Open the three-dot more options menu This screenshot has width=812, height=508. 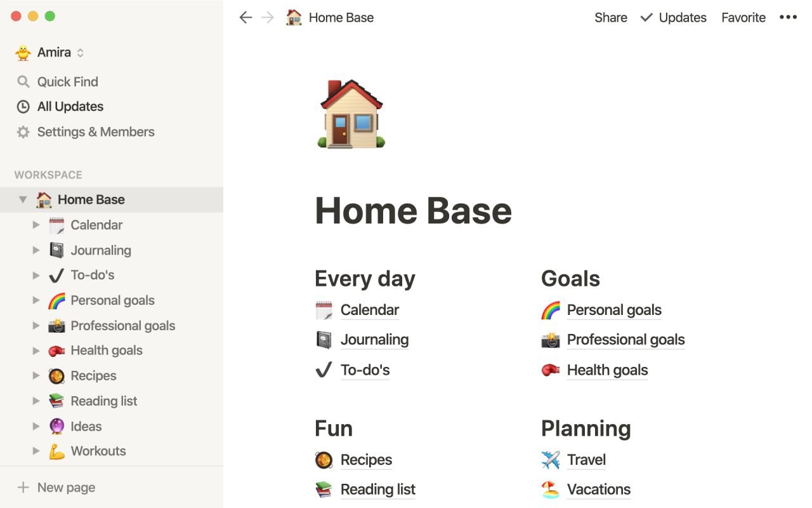coord(788,18)
